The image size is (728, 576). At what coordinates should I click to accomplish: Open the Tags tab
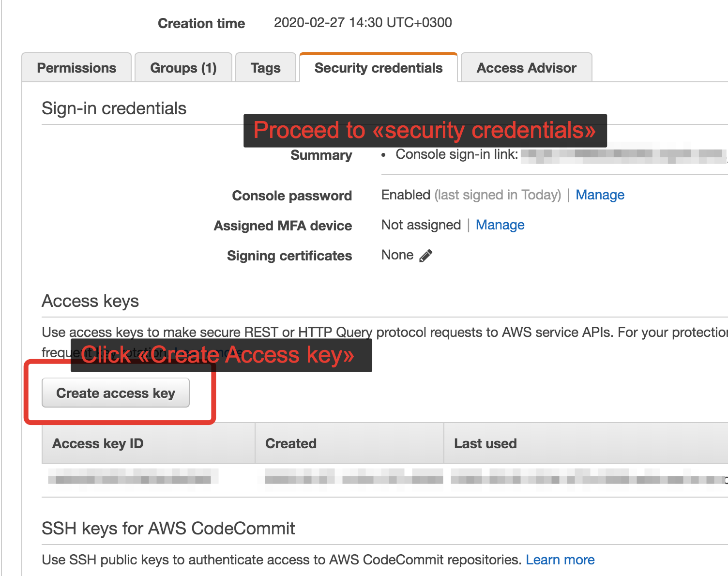pyautogui.click(x=266, y=68)
